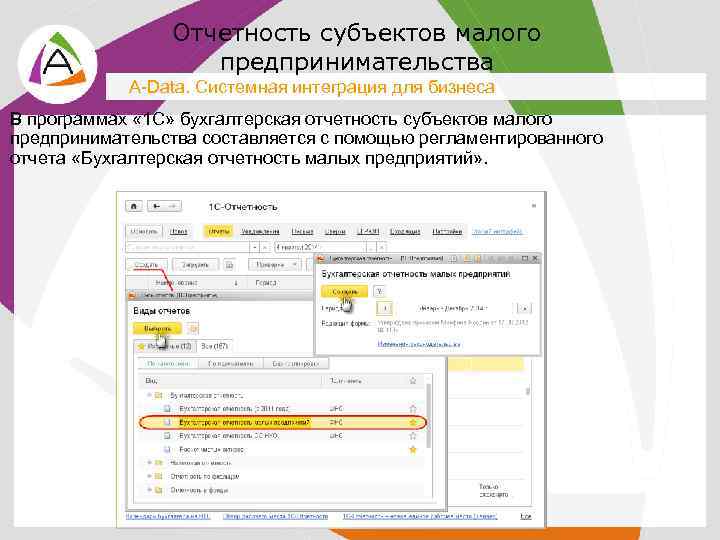
Task: Click the middle bottom link about 1С-Отчетность
Action: click(x=276, y=516)
